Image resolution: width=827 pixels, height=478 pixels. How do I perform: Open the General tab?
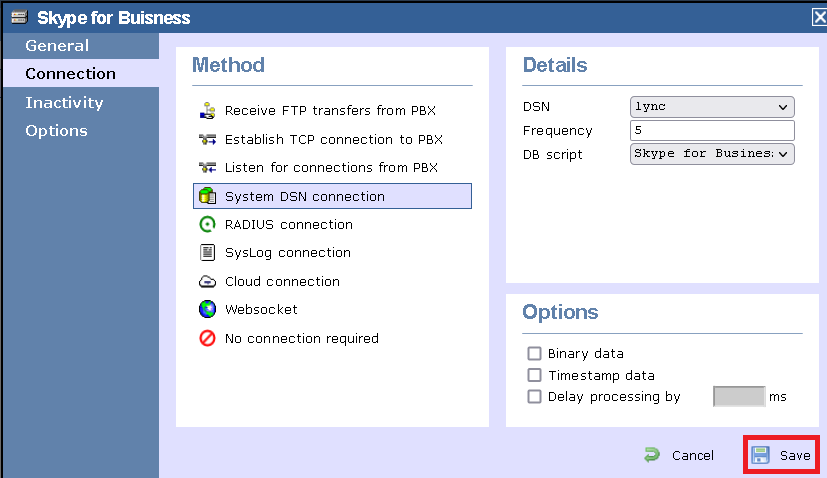click(81, 45)
